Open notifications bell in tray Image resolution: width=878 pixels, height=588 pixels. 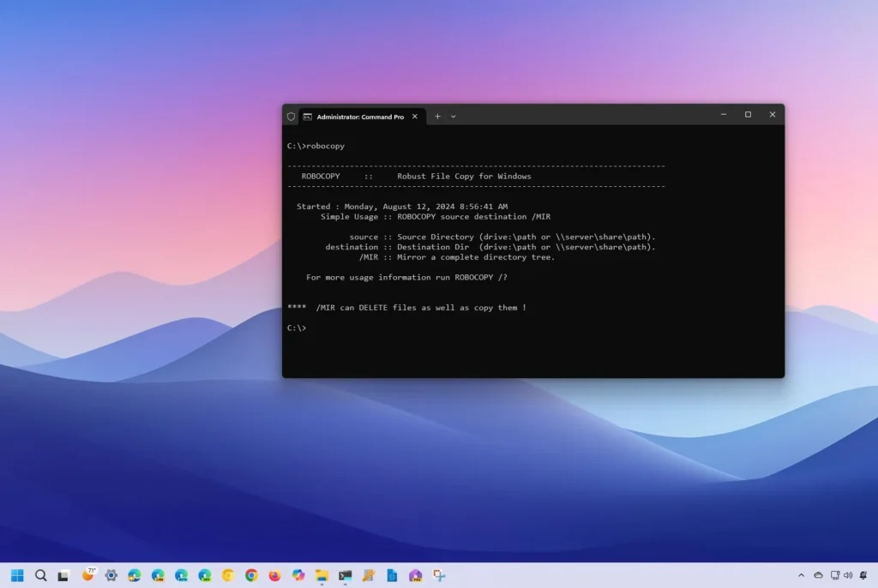point(863,575)
